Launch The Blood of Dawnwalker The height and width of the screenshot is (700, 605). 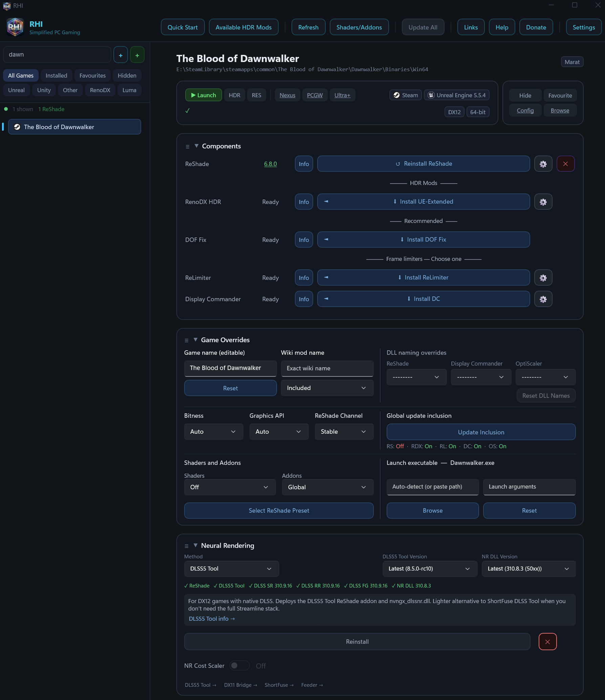(203, 95)
